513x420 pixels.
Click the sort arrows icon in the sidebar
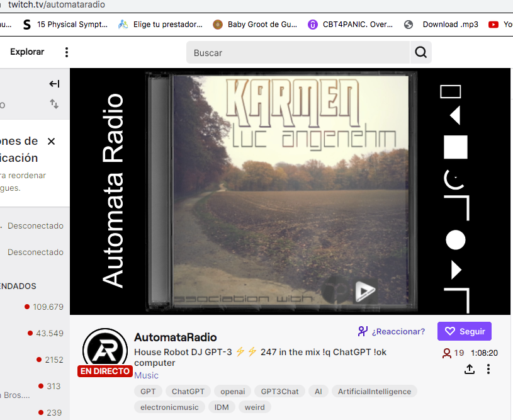pos(54,104)
